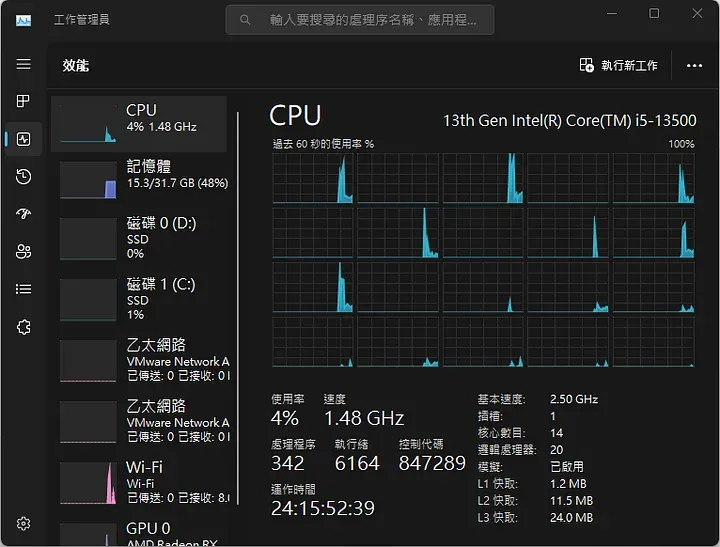The width and height of the screenshot is (720, 547).
Task: Open the Services puzzle icon
Action: pos(23,327)
